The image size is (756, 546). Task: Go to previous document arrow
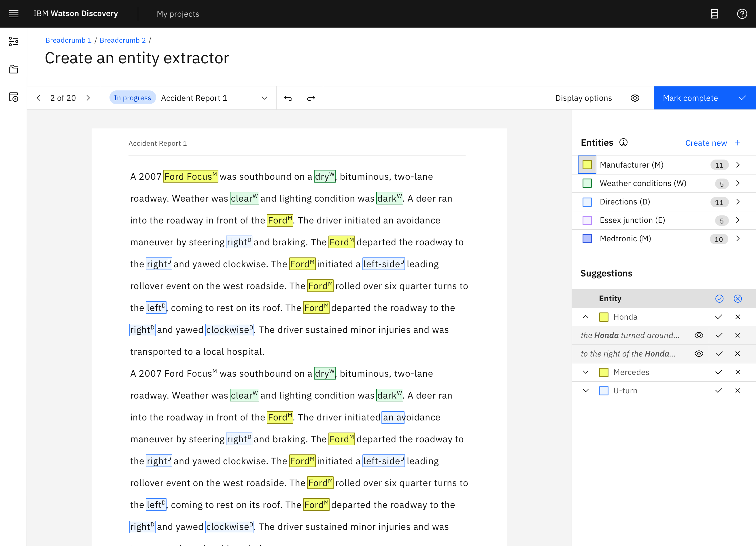click(39, 98)
